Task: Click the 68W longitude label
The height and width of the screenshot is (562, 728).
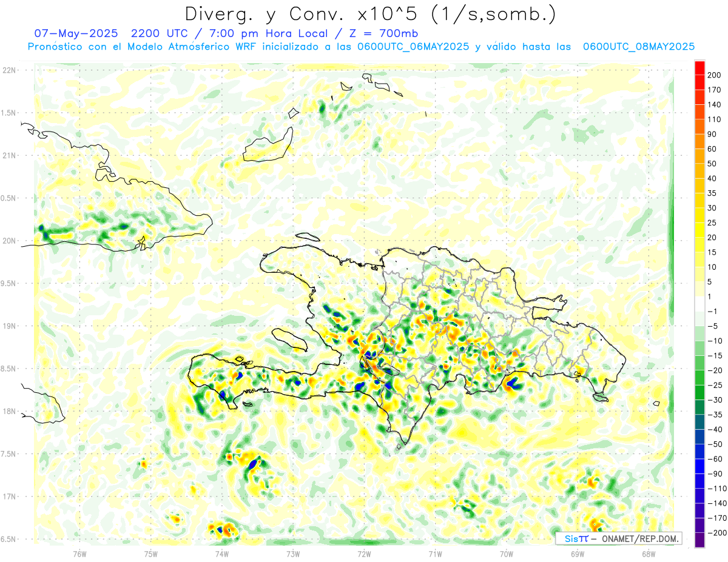Action: [x=649, y=553]
